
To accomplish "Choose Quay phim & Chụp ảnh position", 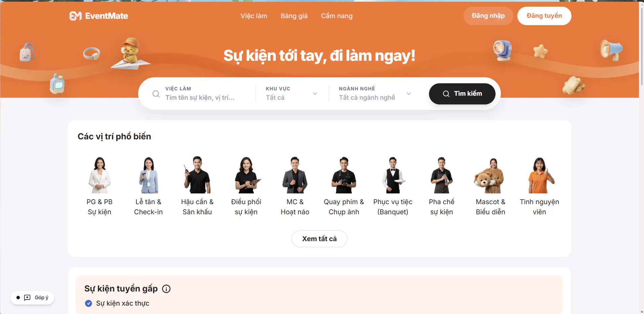I will pos(344,186).
